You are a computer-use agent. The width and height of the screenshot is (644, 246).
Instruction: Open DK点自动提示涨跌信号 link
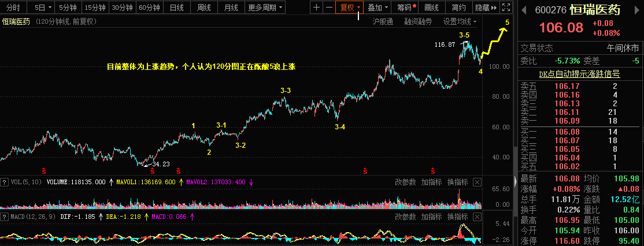[579, 74]
